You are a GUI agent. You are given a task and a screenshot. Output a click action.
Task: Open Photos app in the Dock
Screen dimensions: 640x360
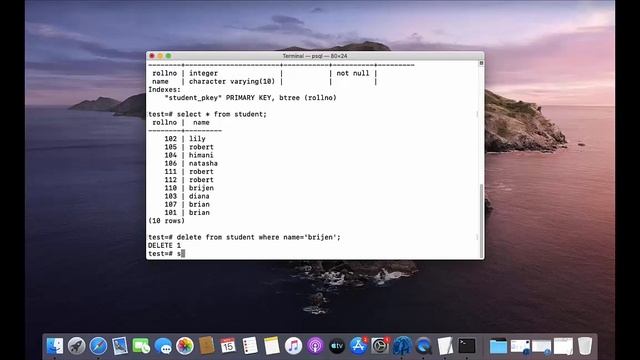[185, 346]
